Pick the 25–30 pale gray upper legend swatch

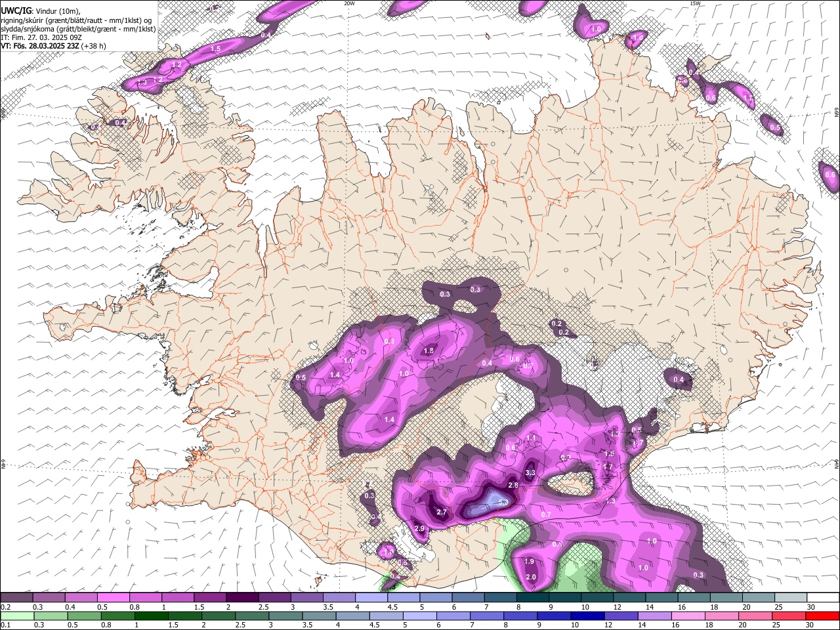coord(791,598)
